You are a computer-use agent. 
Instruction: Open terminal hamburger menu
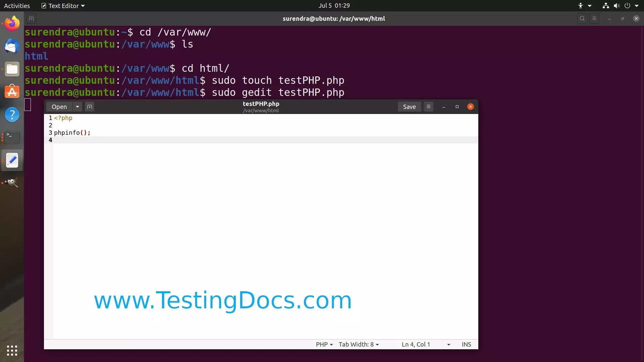point(594,19)
